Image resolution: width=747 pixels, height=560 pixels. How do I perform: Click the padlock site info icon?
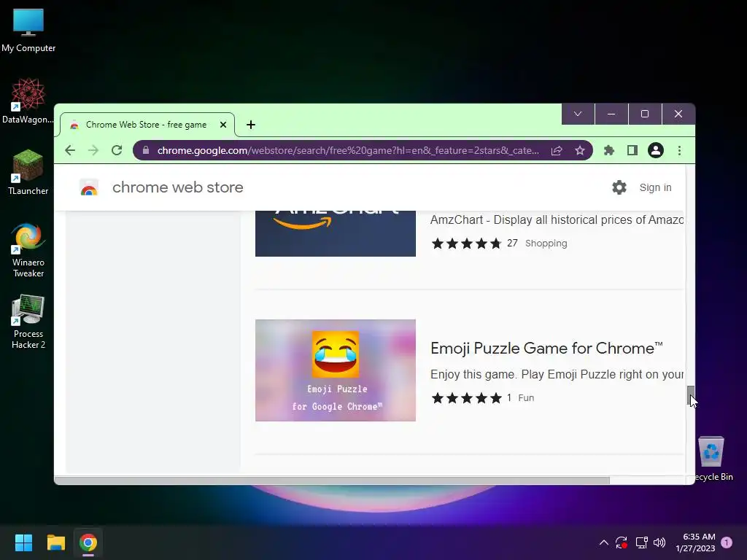tap(146, 150)
